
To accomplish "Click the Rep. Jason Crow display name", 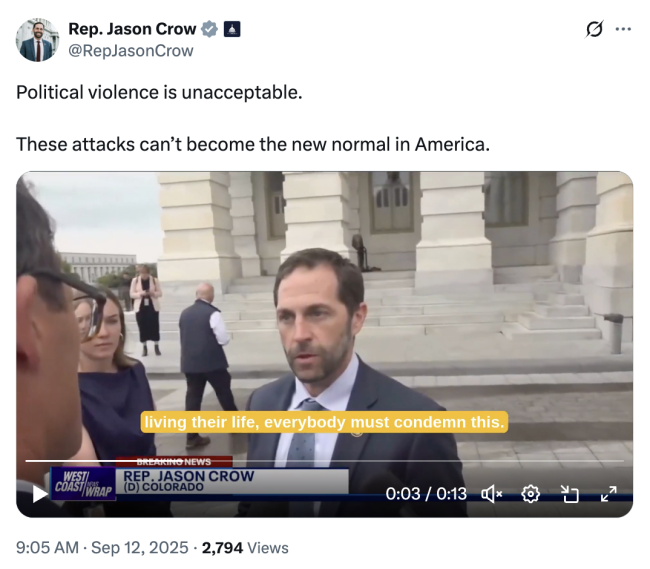I will [x=132, y=29].
